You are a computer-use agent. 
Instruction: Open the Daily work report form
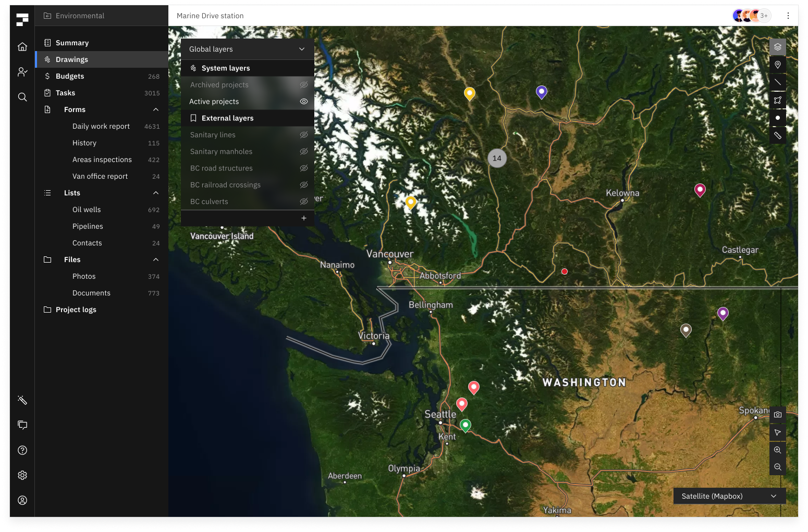[x=101, y=126]
